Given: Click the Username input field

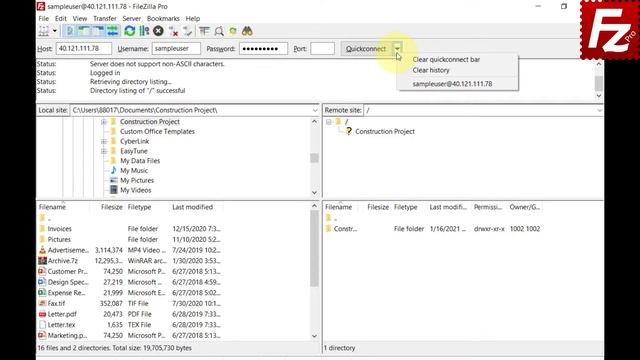Looking at the screenshot, I should point(176,49).
